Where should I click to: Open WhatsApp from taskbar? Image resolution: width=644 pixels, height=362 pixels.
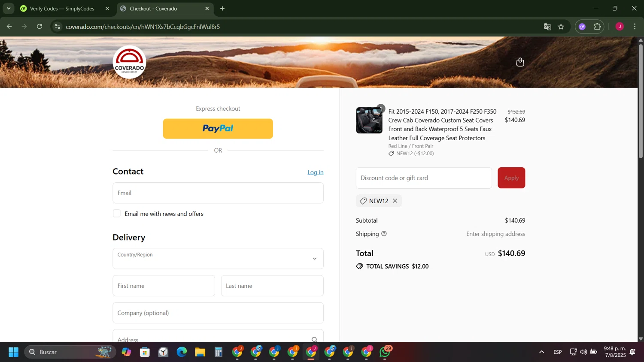(x=385, y=352)
